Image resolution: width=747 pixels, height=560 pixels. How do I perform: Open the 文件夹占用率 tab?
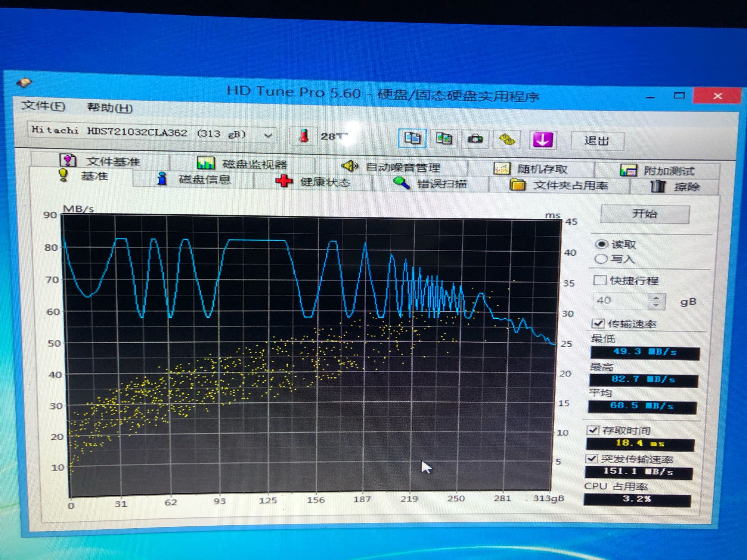[x=559, y=185]
